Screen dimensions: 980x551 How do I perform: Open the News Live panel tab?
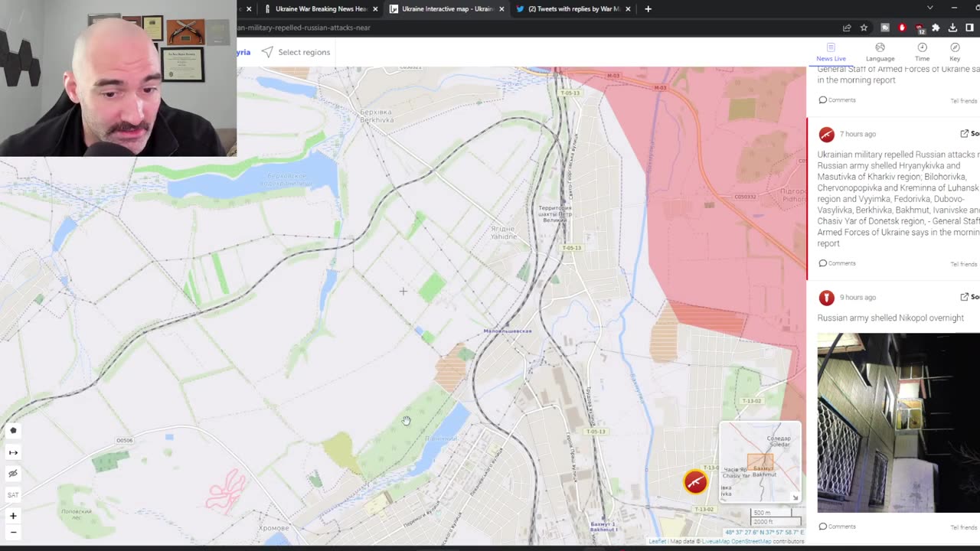[831, 52]
